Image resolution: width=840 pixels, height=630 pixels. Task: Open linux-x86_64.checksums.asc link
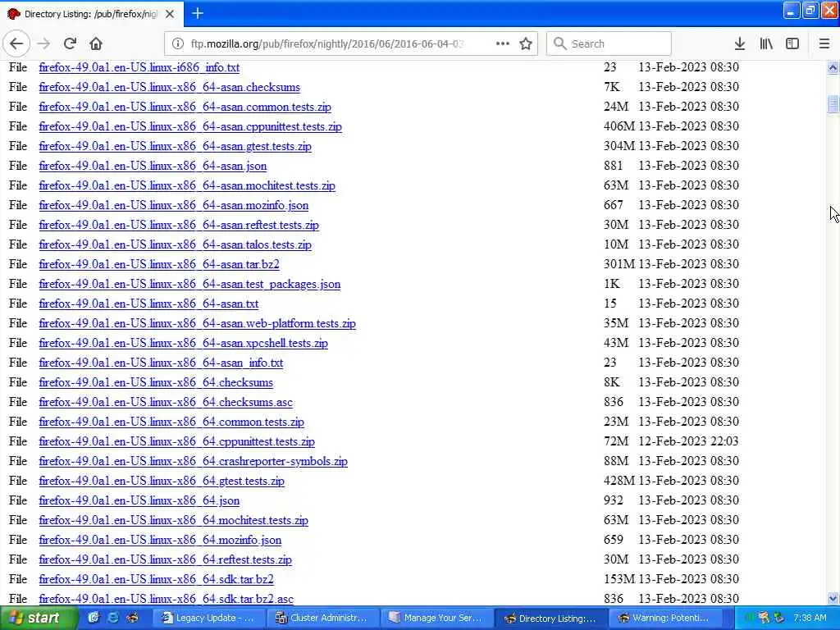coord(166,402)
